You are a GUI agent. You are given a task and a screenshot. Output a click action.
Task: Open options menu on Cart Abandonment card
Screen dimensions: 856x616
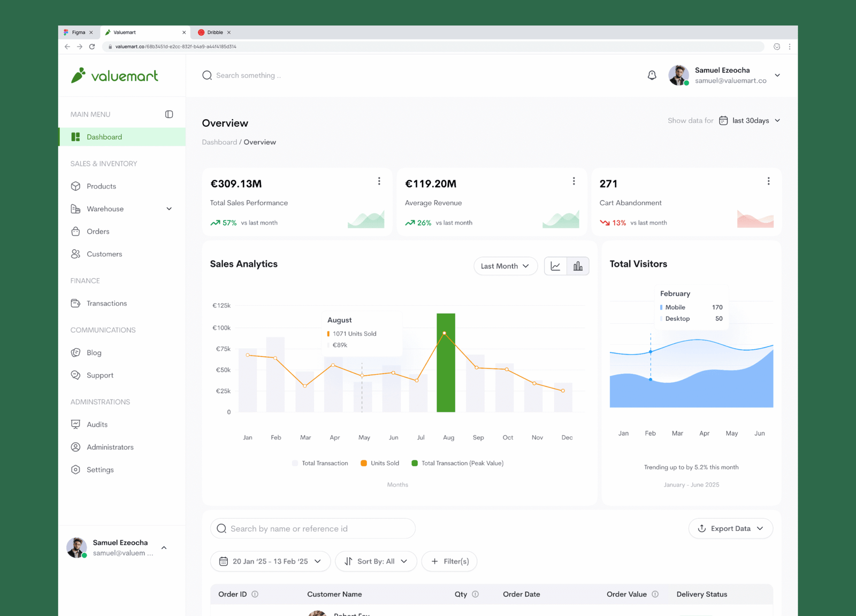768,181
